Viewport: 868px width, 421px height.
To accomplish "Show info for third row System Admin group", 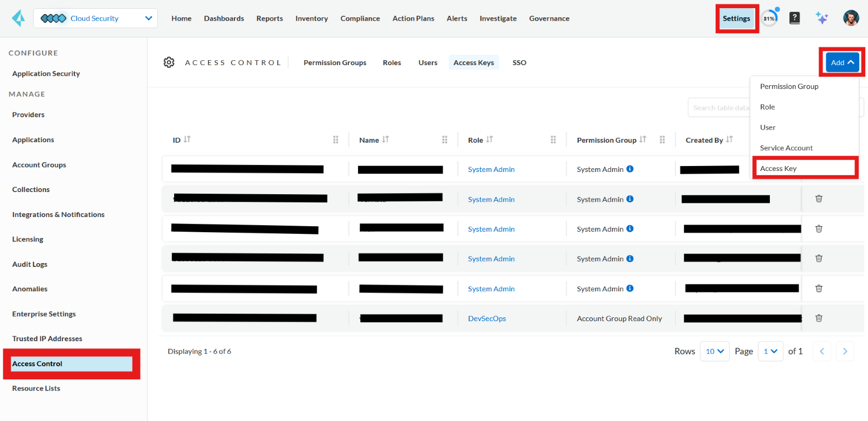I will tap(630, 228).
